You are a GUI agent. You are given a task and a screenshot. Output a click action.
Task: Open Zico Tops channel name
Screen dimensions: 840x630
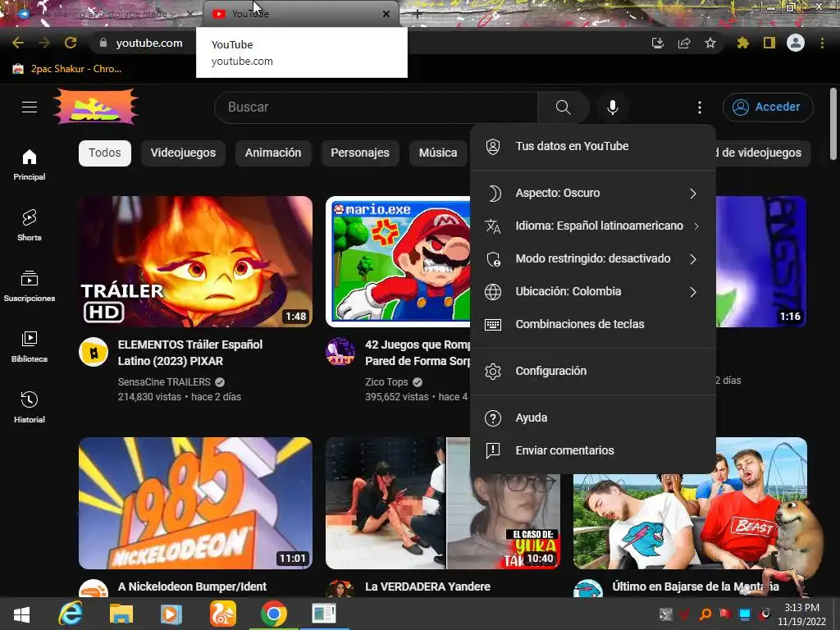tap(386, 382)
